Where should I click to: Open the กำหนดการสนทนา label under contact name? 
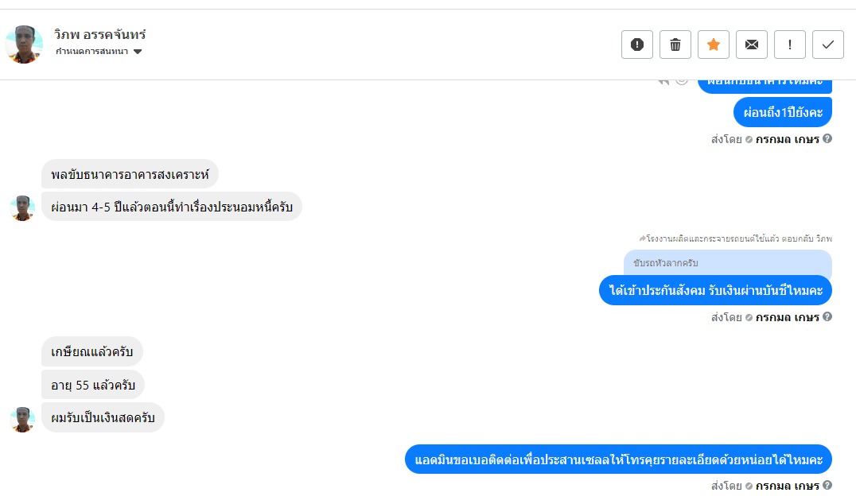click(91, 52)
